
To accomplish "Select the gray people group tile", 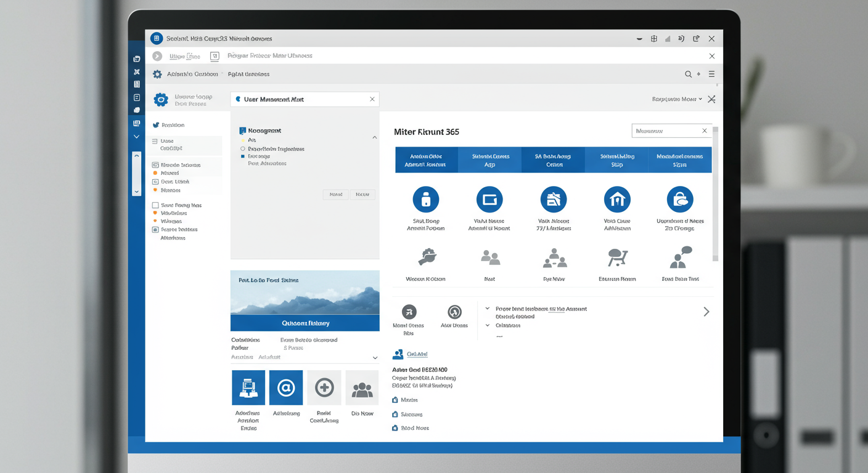I will (x=362, y=387).
